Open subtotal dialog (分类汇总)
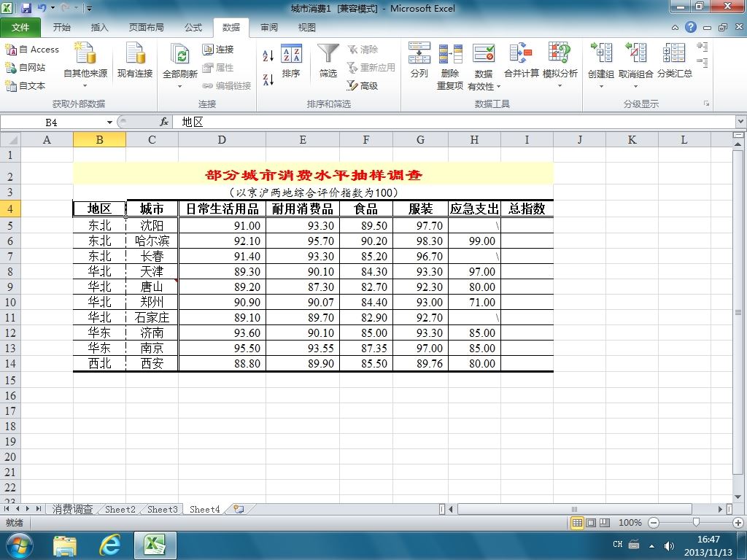This screenshot has height=560, width=747. coord(675,60)
